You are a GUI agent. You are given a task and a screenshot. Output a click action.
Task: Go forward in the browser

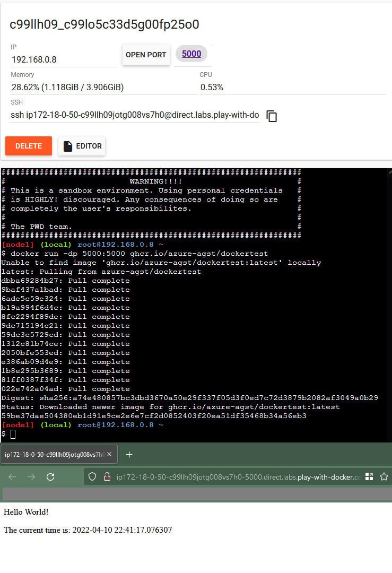pos(31,477)
